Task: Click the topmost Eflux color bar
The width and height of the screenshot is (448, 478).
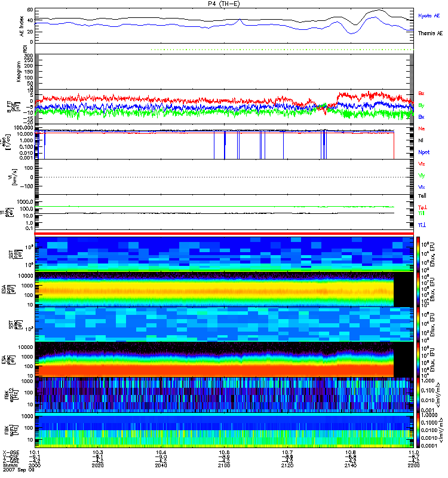Action: [418, 255]
